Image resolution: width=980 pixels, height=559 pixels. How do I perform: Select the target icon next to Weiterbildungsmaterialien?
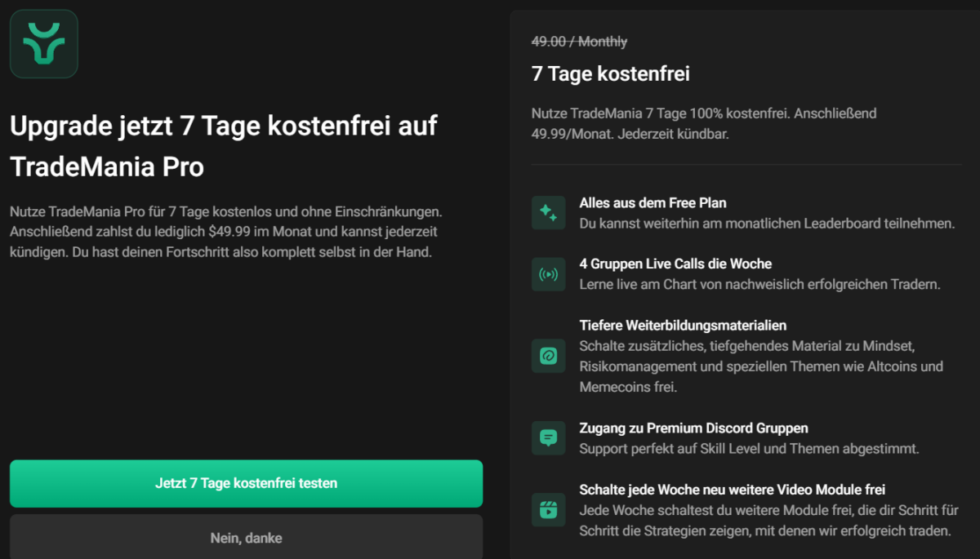coord(548,356)
